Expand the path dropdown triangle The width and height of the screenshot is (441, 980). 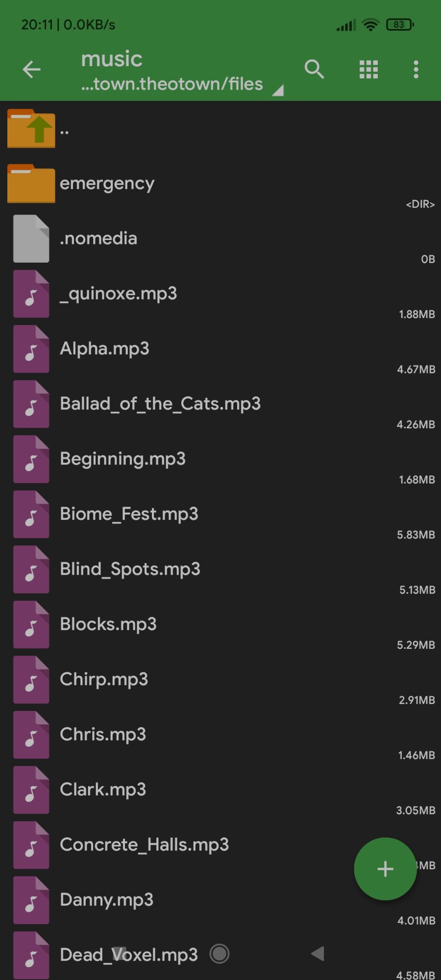click(278, 91)
